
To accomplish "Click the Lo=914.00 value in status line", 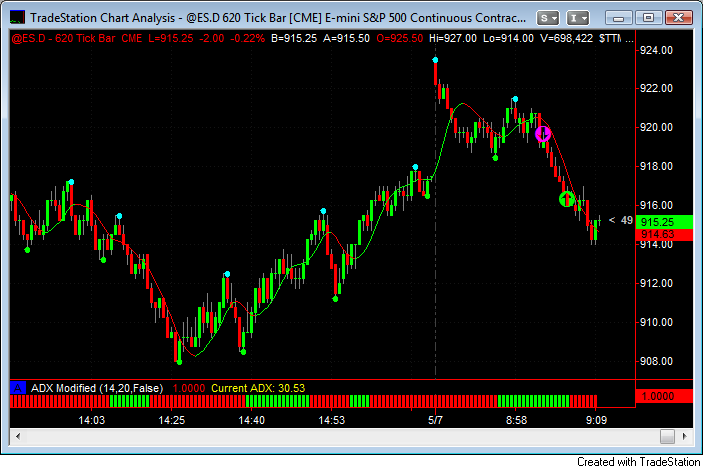I will 508,39.
